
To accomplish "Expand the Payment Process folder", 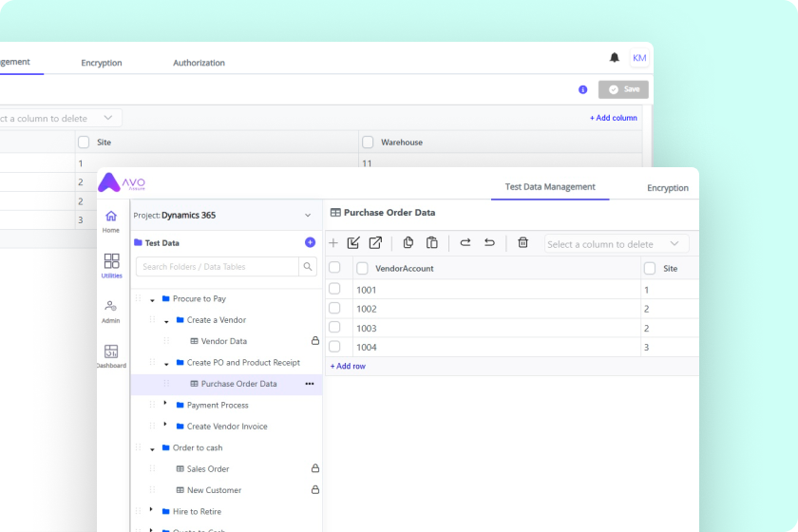I will pos(165,404).
